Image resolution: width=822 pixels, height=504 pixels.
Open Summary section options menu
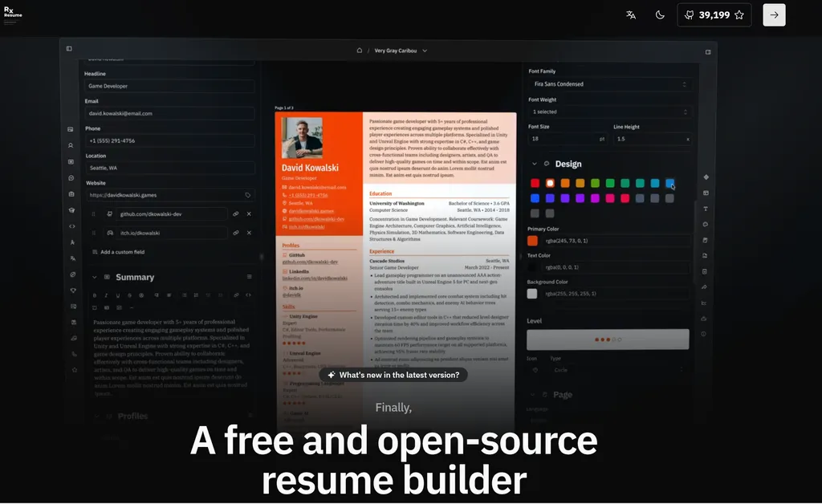250,277
